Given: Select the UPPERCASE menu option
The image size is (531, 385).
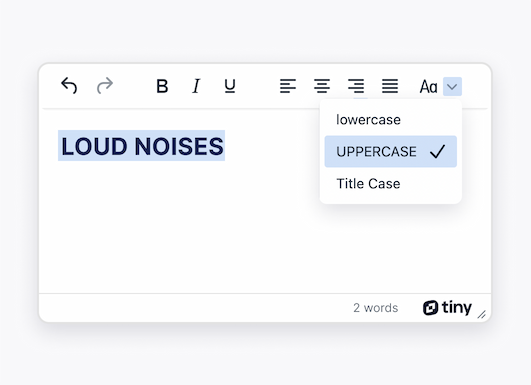Looking at the screenshot, I should 391,151.
